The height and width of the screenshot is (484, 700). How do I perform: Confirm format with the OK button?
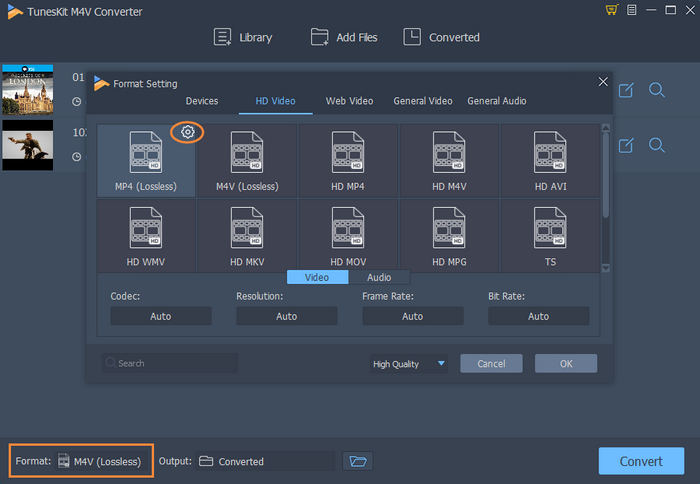point(566,363)
